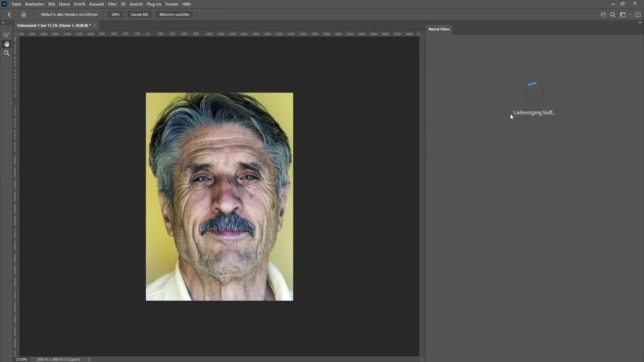Select the subject brush tool in left toolbar

(6, 35)
